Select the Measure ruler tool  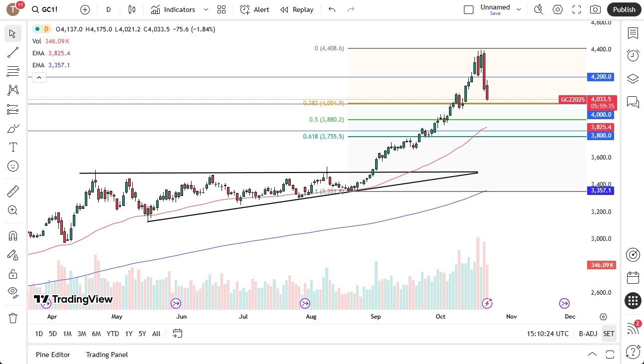coord(12,191)
